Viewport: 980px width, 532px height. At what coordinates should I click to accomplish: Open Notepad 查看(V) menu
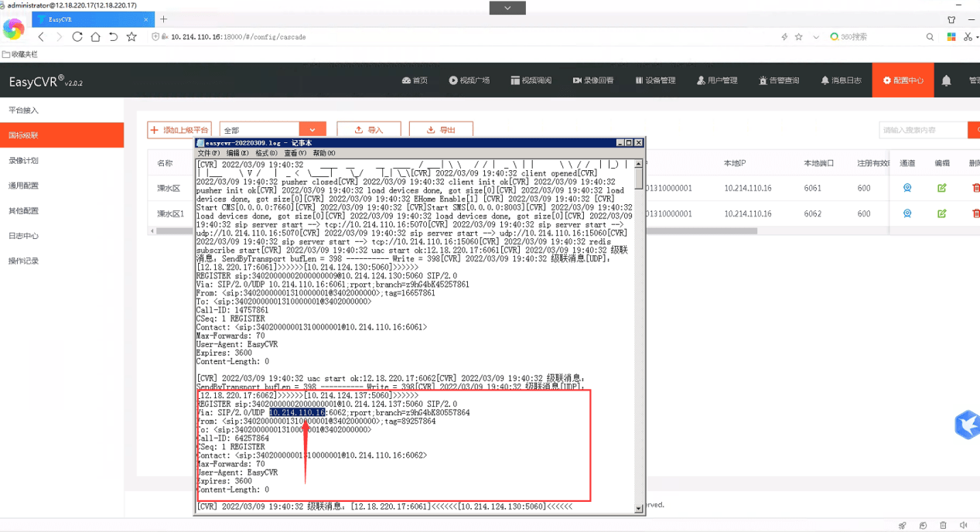294,153
